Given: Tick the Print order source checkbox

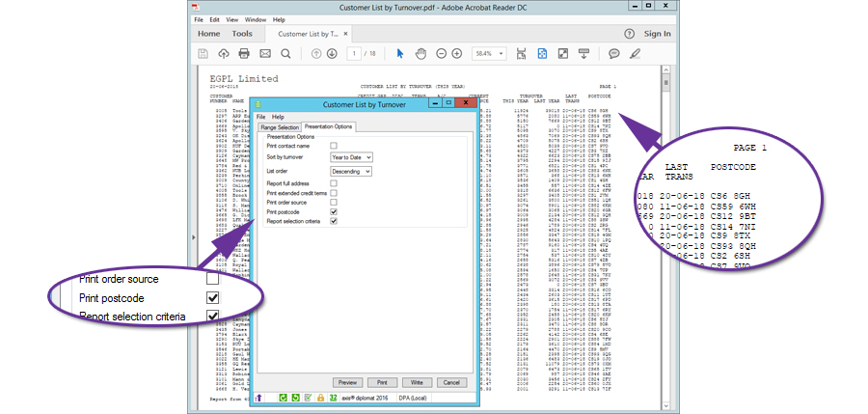Looking at the screenshot, I should coord(334,203).
